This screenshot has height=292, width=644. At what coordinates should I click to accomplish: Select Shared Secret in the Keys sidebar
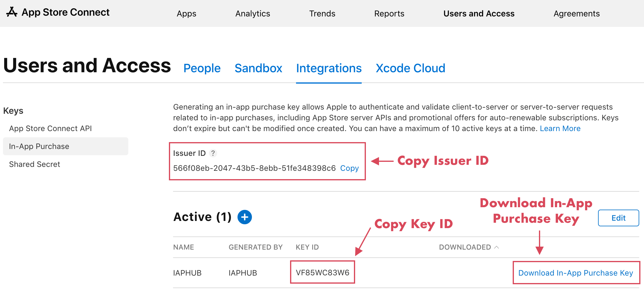tap(35, 164)
